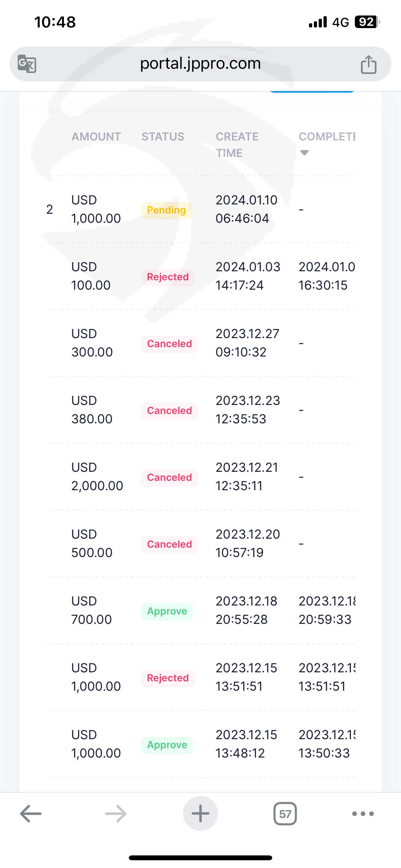Tap the AMOUNT column header

click(x=96, y=137)
